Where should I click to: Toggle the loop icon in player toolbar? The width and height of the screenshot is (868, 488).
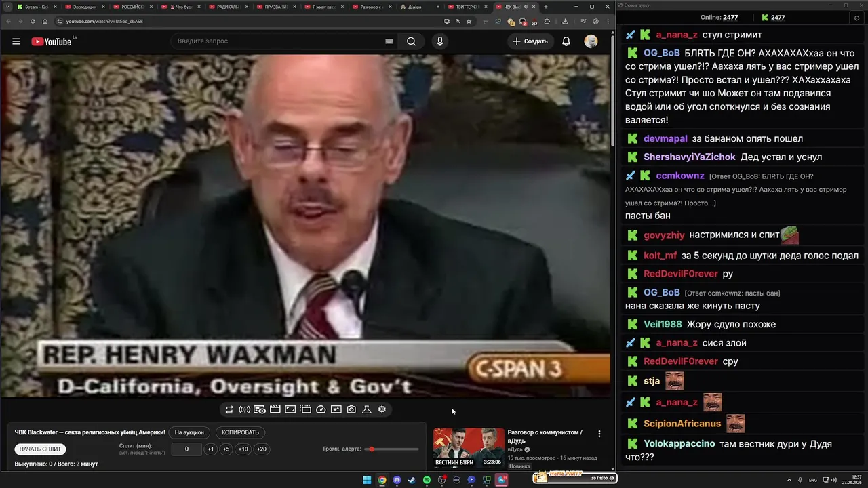click(x=229, y=409)
